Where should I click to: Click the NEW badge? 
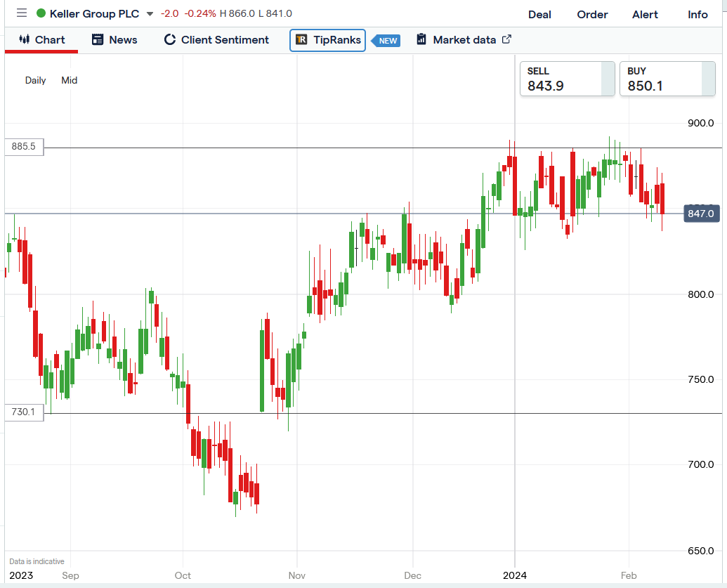click(x=387, y=41)
